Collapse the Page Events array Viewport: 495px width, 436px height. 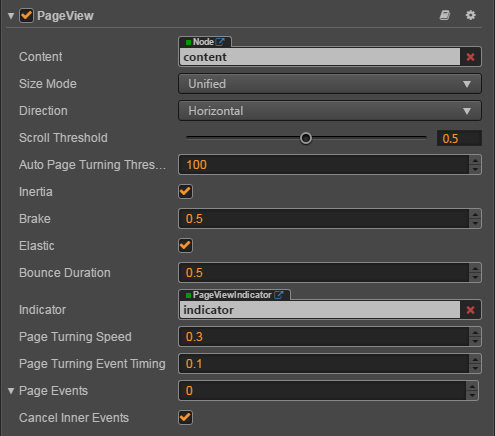[x=11, y=391]
